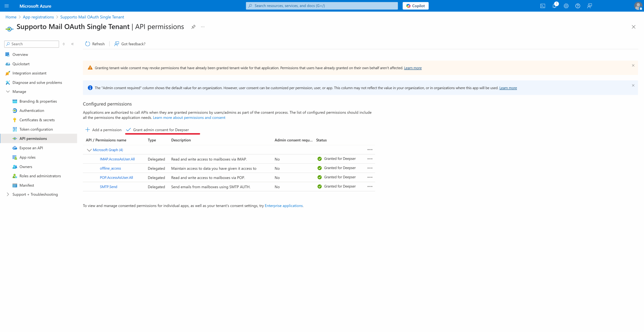
Task: Dismiss the Admin consent required info banner
Action: [x=633, y=85]
